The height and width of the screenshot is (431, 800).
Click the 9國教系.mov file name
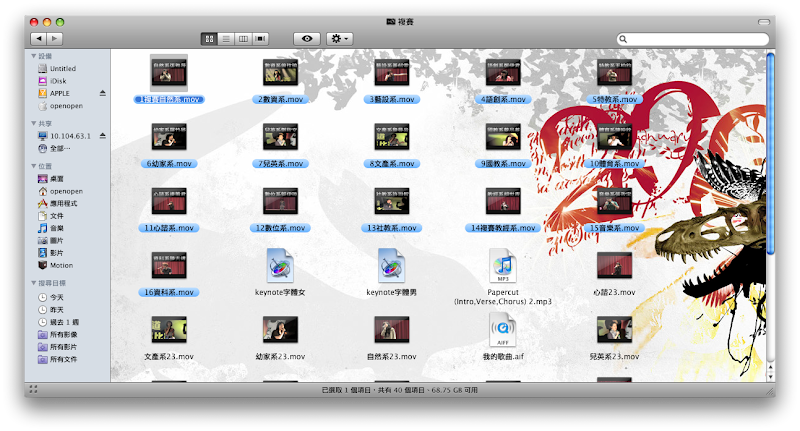click(x=503, y=164)
